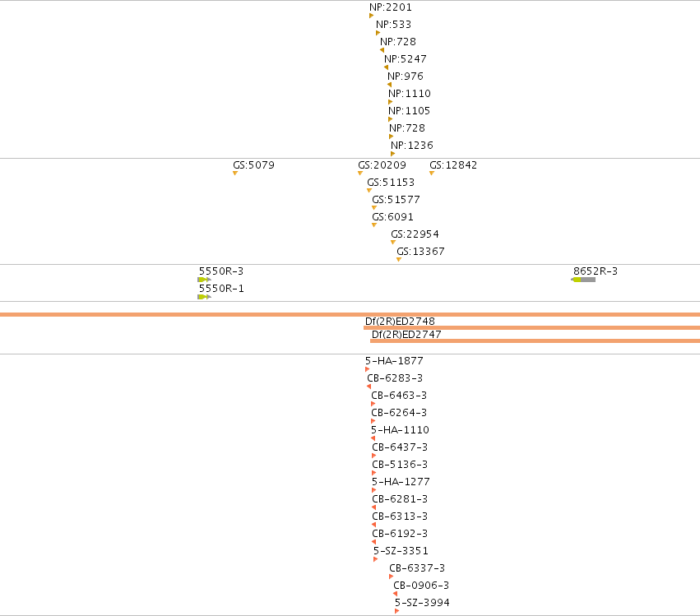This screenshot has width=700, height=616.
Task: Select the Df(2R)ED2748 deficiency bar
Action: coord(531,327)
